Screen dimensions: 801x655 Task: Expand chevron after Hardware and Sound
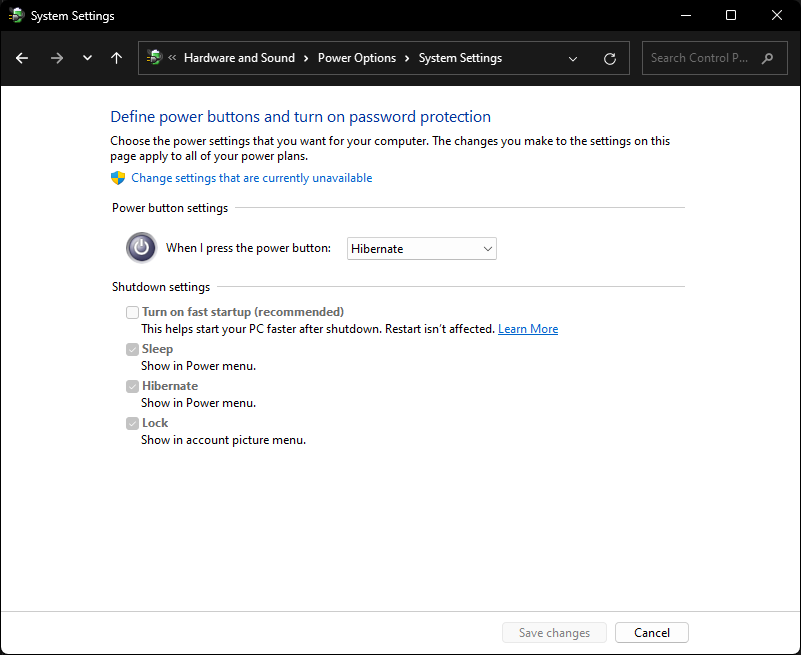click(306, 58)
